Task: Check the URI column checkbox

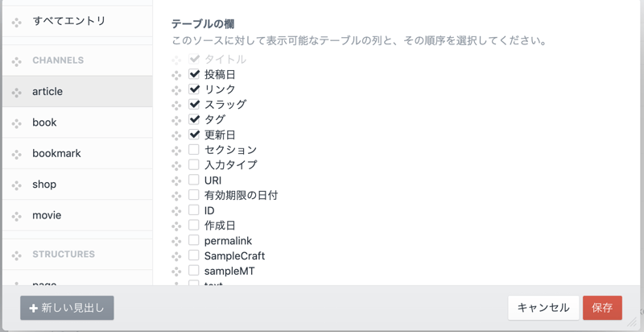Action: tap(194, 180)
